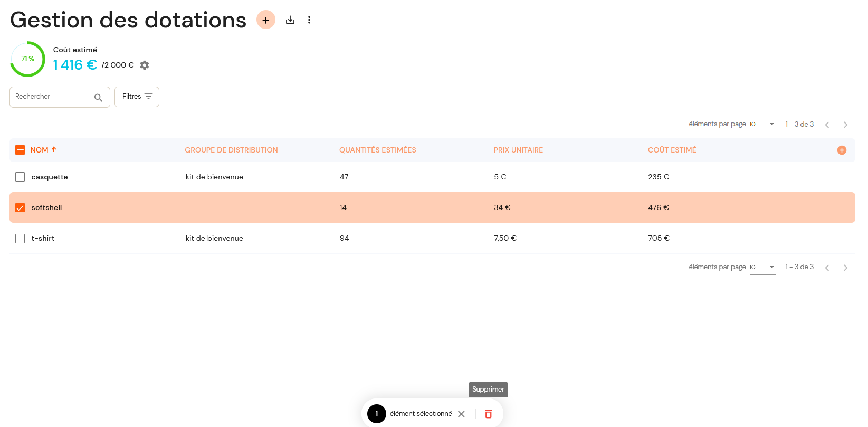Click the casquette name cell

[50, 177]
